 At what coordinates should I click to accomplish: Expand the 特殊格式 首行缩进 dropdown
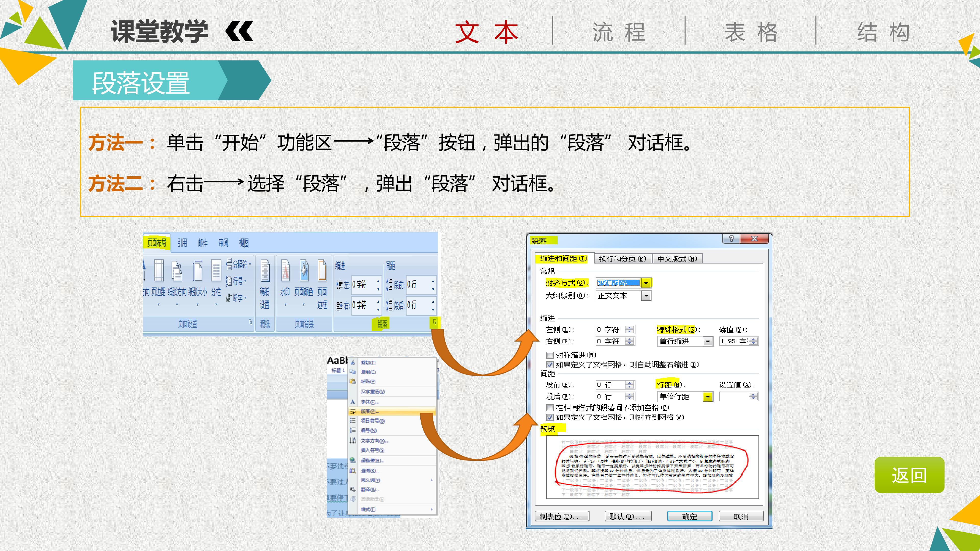(x=708, y=342)
